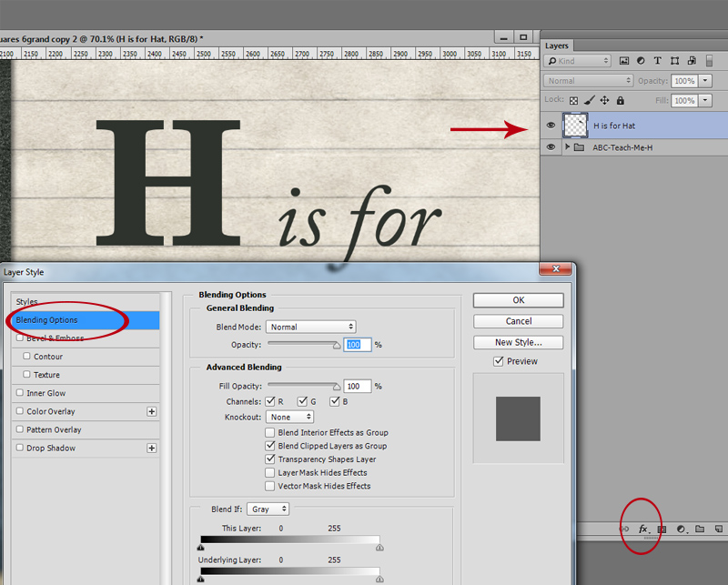Viewport: 728px width, 585px height.
Task: Open the Blend Mode Normal dropdown
Action: coord(310,327)
